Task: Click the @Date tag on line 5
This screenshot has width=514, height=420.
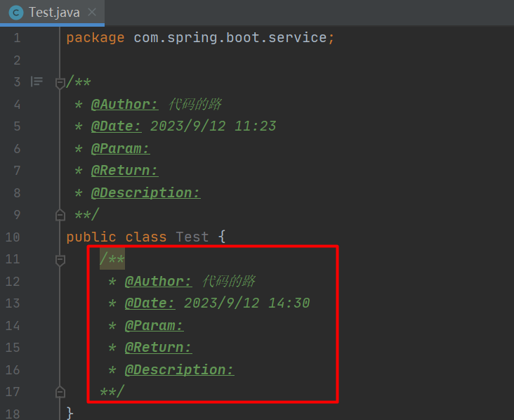Action: coord(116,126)
